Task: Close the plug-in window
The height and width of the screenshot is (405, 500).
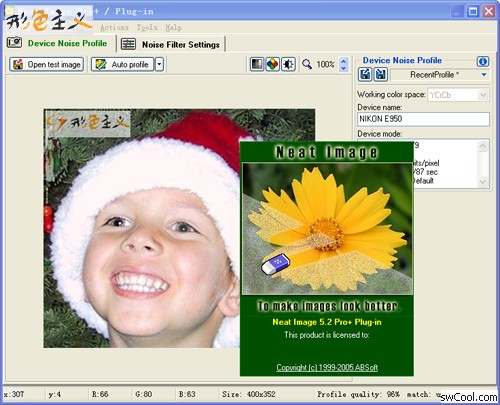Action: click(489, 12)
